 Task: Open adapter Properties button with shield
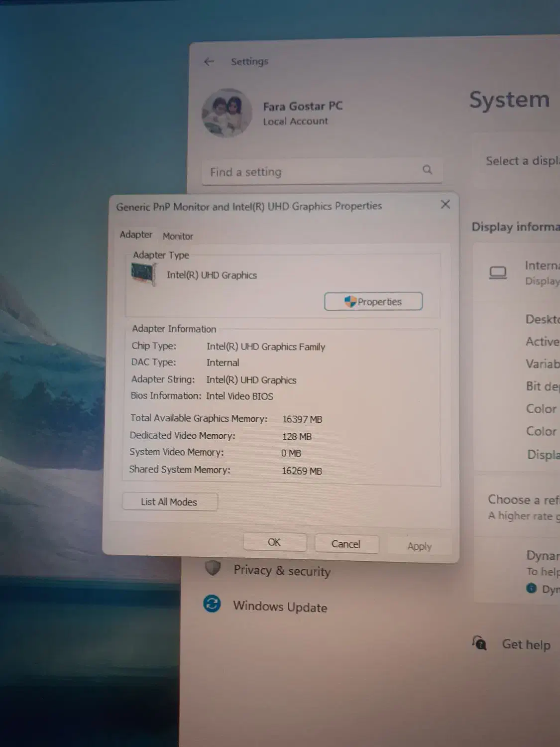(x=373, y=301)
